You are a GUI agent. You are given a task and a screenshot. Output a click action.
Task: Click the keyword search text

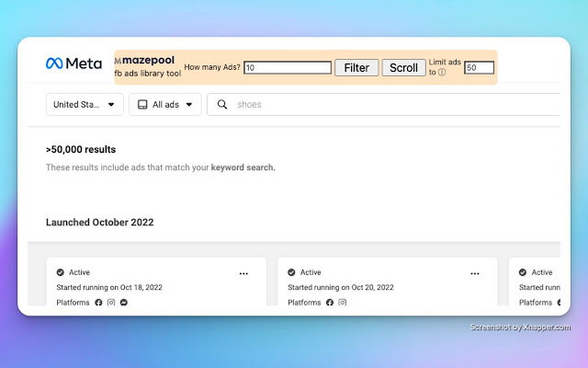click(243, 167)
